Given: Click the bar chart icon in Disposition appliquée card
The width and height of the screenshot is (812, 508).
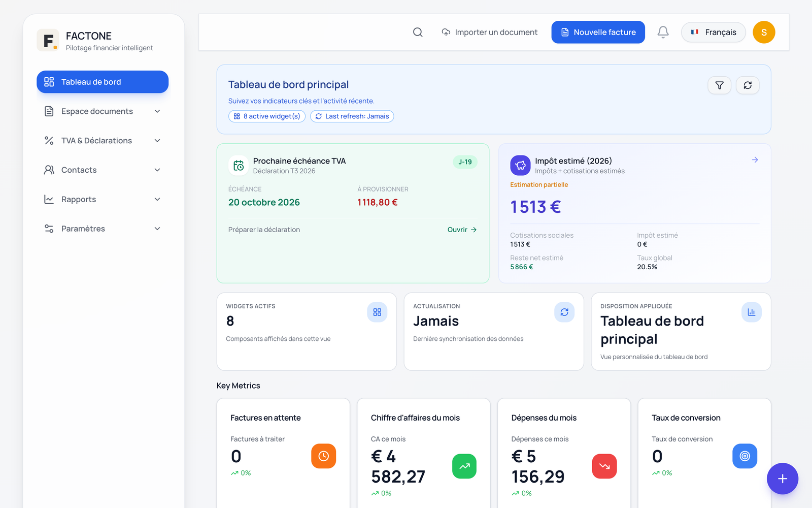Looking at the screenshot, I should point(751,312).
